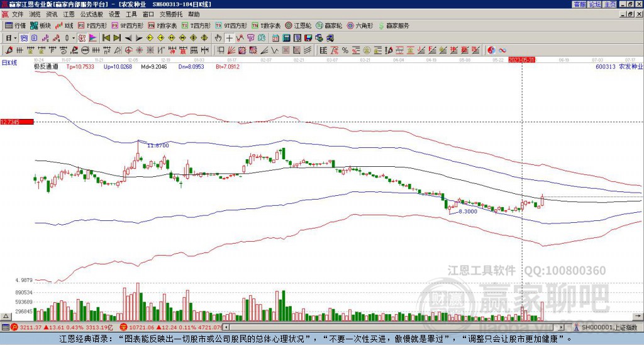Image resolution: width=644 pixels, height=345 pixels.
Task: Open 赢家服务 with dollar icon
Action: pyautogui.click(x=394, y=25)
